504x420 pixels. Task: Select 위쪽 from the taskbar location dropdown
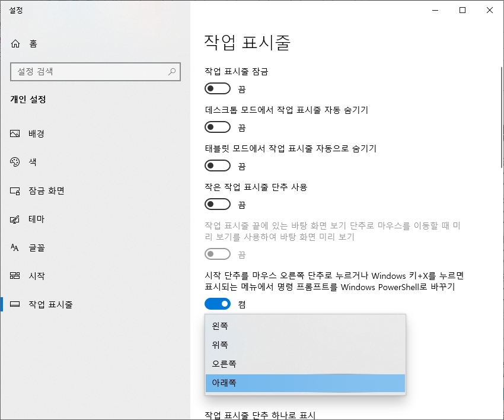249,345
